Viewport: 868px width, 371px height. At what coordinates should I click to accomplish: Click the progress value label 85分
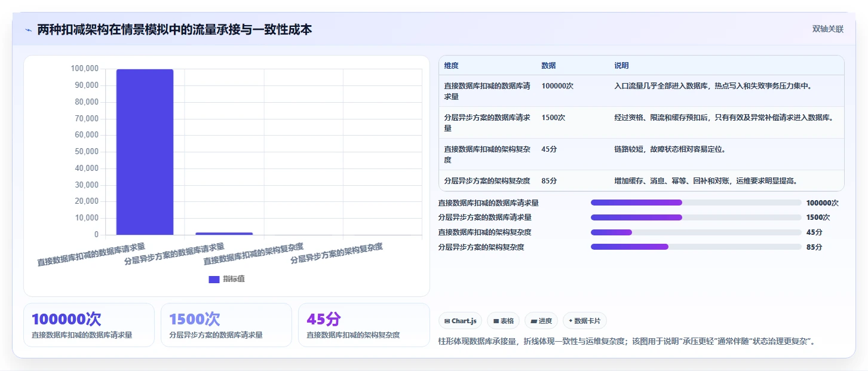point(814,247)
